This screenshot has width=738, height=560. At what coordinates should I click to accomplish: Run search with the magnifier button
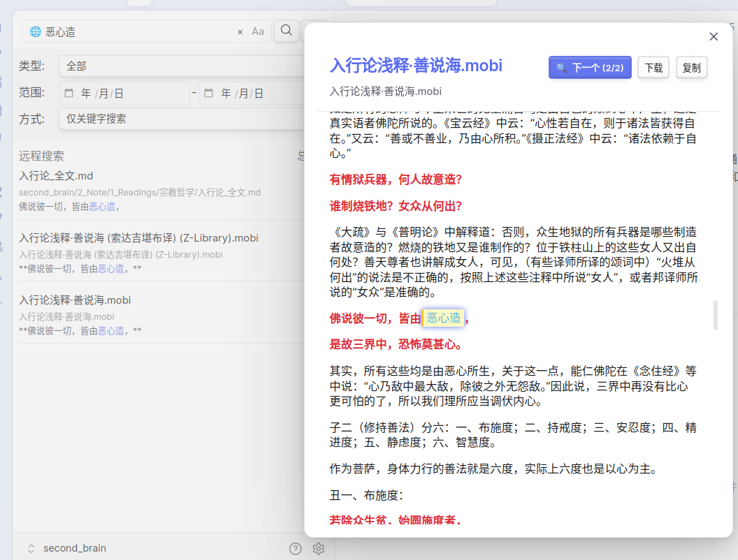[286, 31]
